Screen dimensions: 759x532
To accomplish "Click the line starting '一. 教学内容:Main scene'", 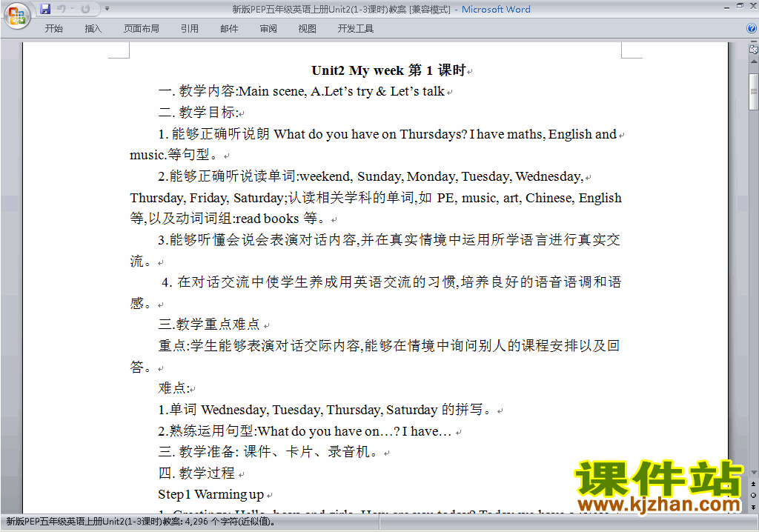I will (301, 91).
